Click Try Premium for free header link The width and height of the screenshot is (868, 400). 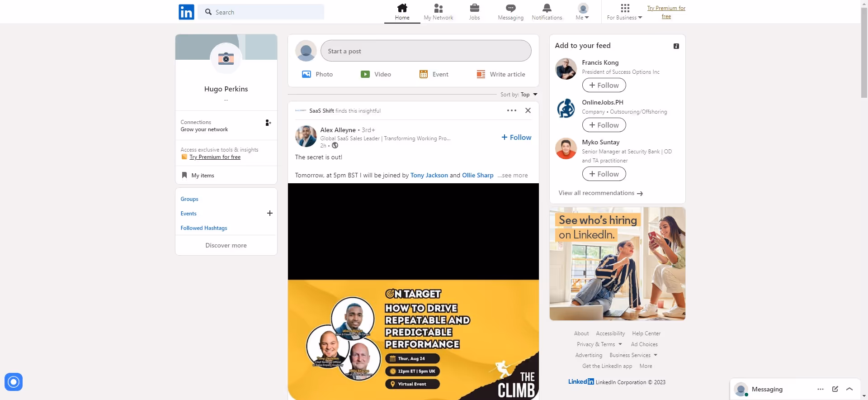666,12
